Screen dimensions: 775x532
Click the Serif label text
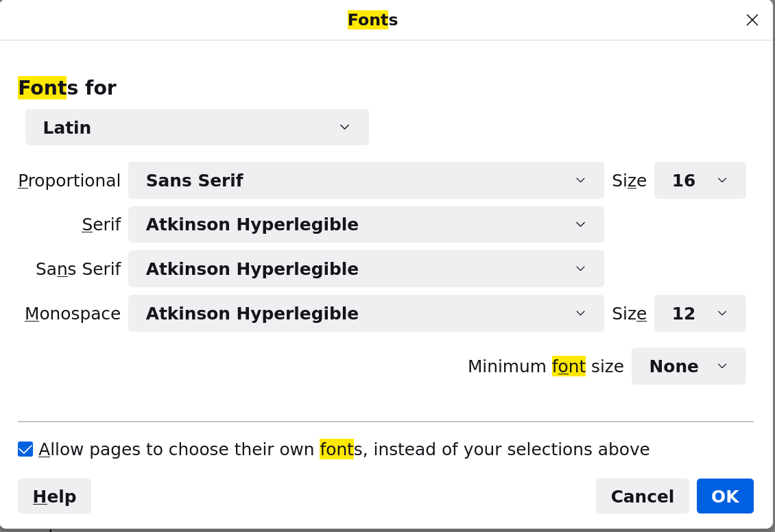(x=101, y=225)
